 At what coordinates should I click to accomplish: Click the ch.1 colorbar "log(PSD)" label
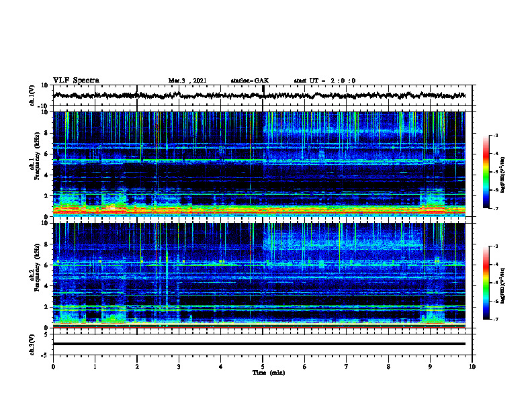pyautogui.click(x=503, y=175)
